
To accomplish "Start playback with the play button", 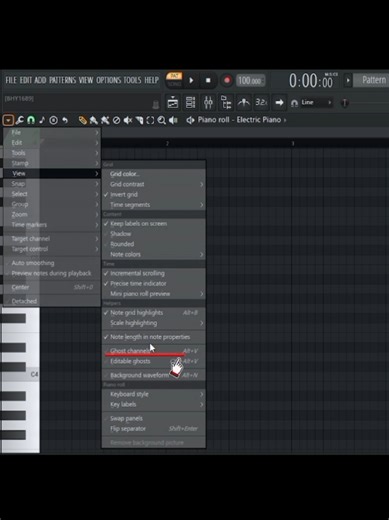I will pos(191,80).
